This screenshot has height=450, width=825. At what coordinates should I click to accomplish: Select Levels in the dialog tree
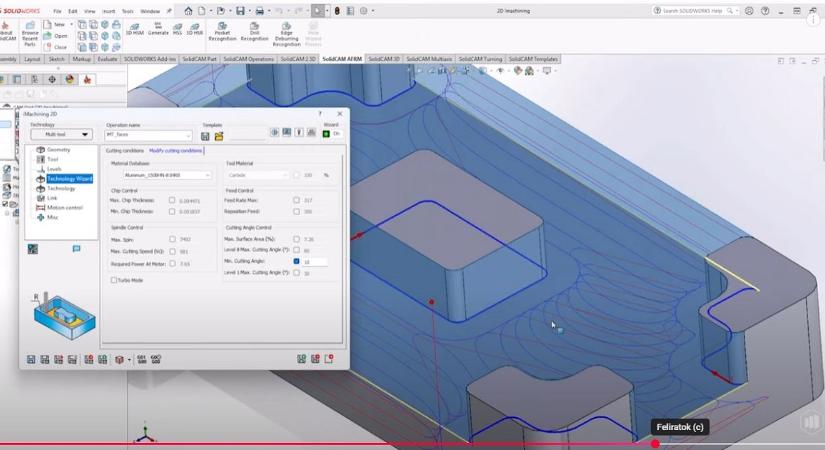[x=54, y=169]
